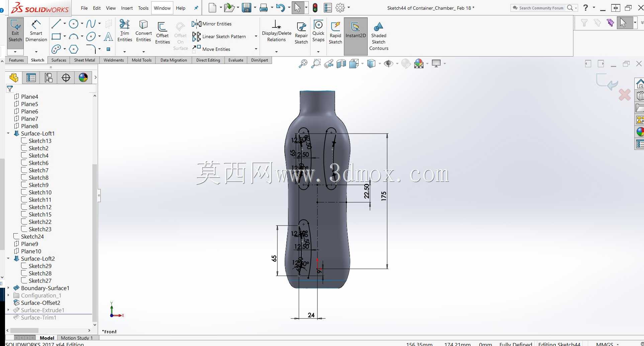
Task: Collapse the Surface-Loft2 feature
Action: coord(8,259)
